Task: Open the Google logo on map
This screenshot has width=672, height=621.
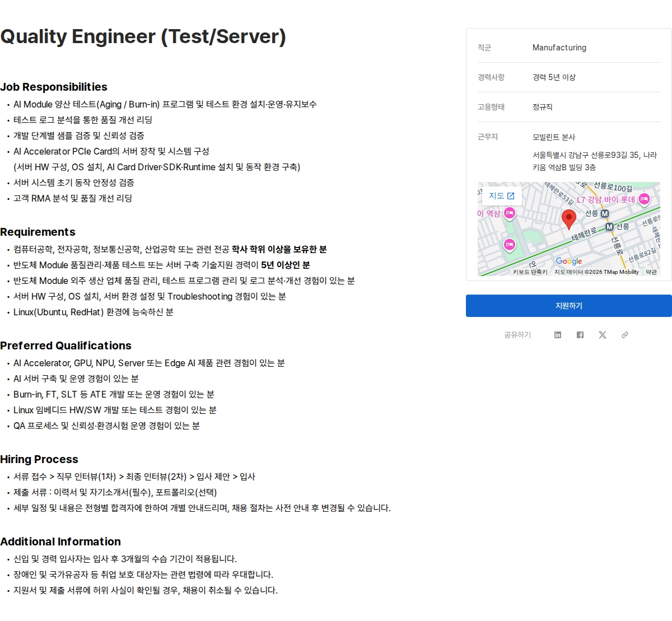Action: point(569,261)
